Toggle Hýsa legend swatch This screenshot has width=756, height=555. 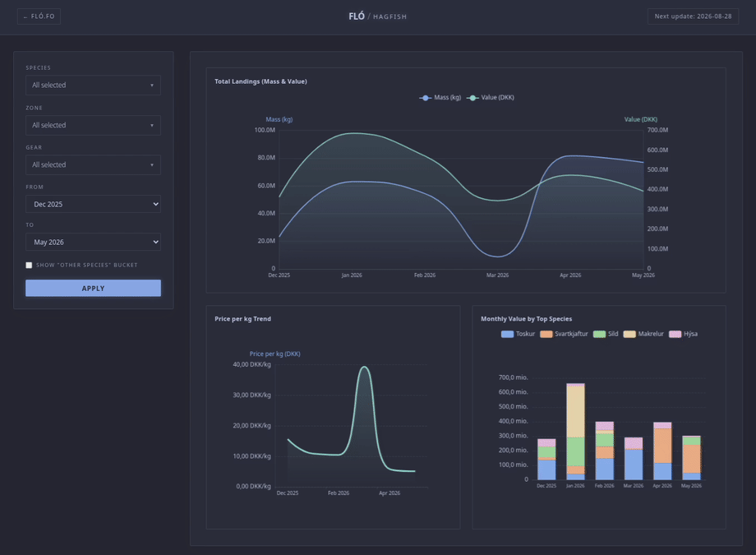pyautogui.click(x=675, y=334)
